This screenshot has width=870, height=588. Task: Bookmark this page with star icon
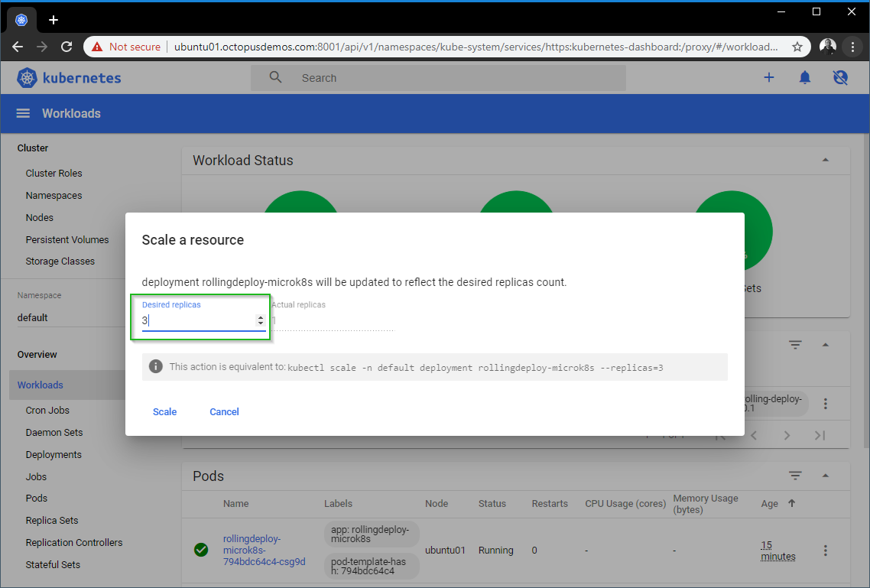pos(797,47)
